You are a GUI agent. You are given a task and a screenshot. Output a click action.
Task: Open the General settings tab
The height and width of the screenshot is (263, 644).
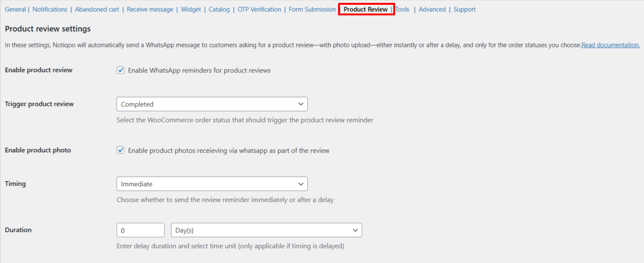(x=15, y=9)
